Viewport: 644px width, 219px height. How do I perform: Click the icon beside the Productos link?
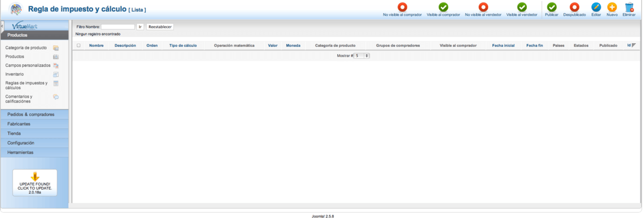[x=56, y=57]
